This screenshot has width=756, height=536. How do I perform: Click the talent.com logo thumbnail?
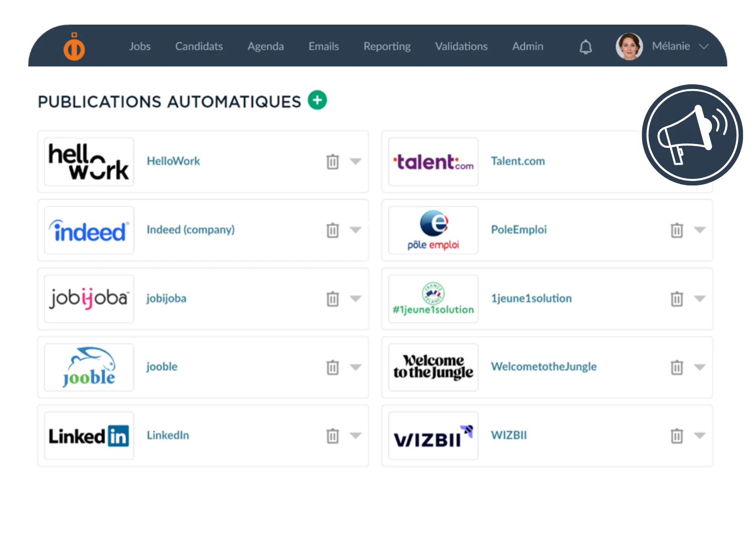click(433, 162)
